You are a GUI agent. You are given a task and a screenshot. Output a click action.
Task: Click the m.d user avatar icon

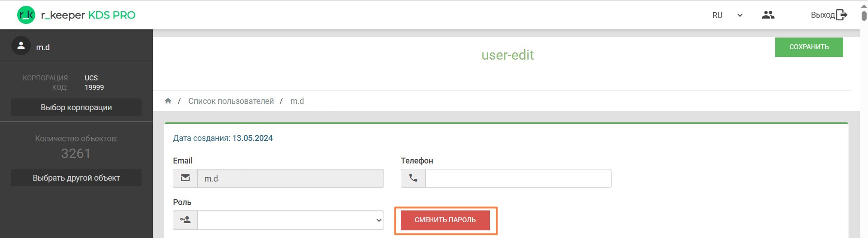pyautogui.click(x=21, y=46)
